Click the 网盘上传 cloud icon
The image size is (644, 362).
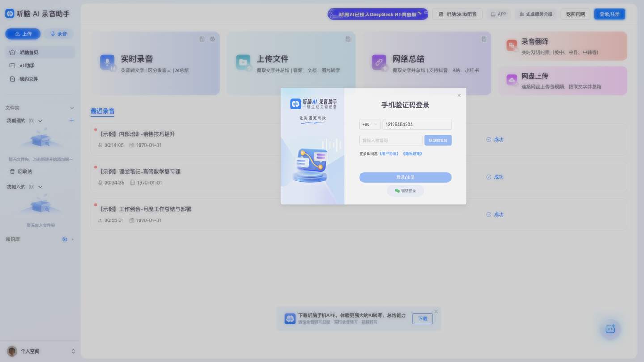click(512, 80)
